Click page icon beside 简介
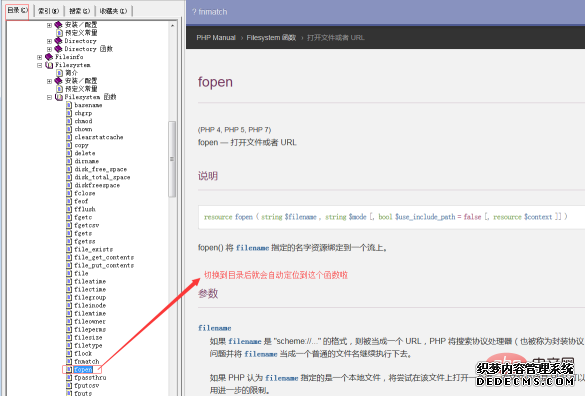The width and height of the screenshot is (585, 396). [59, 73]
